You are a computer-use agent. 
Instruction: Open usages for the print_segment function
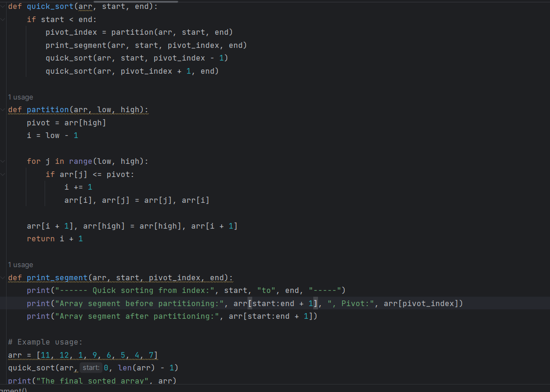20,264
